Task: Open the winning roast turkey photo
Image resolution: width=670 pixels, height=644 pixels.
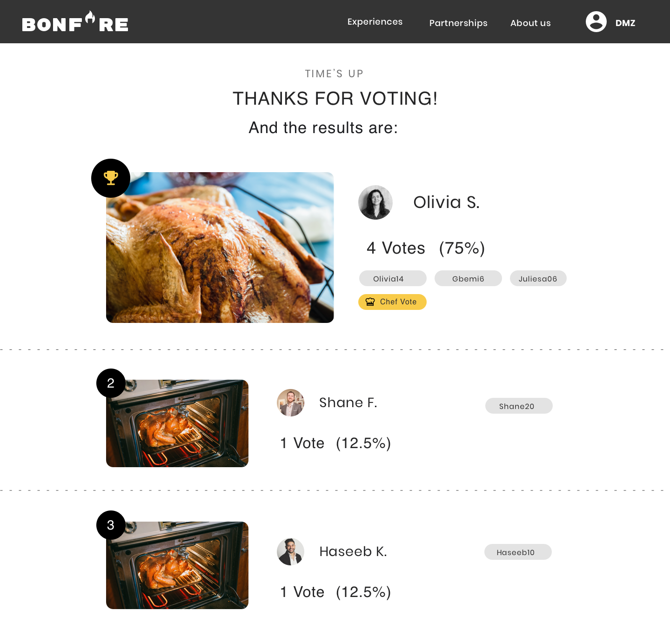Action: pyautogui.click(x=220, y=248)
